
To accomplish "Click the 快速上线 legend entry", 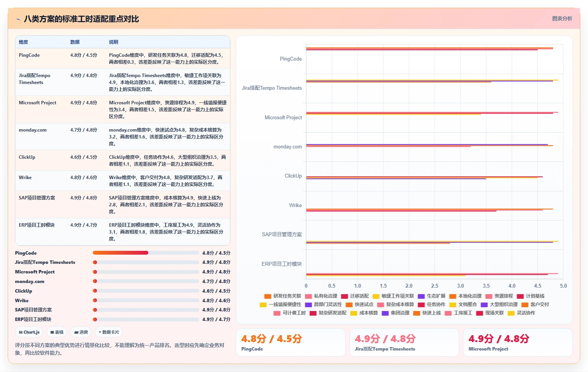I will tap(427, 313).
